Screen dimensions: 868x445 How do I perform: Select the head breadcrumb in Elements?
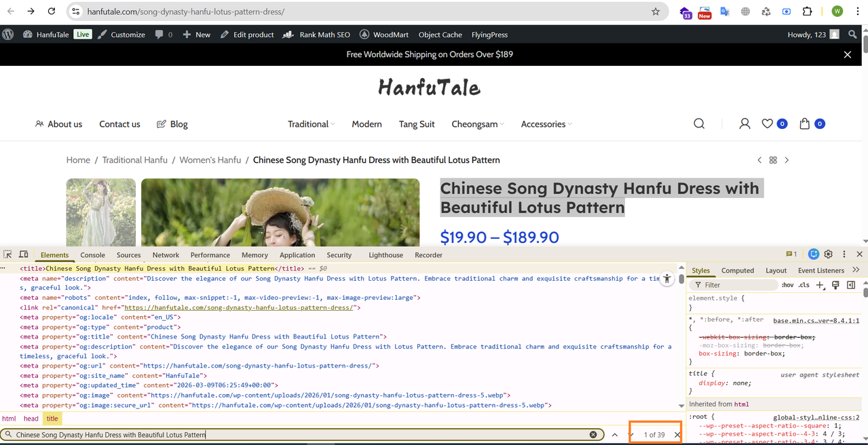coord(31,419)
